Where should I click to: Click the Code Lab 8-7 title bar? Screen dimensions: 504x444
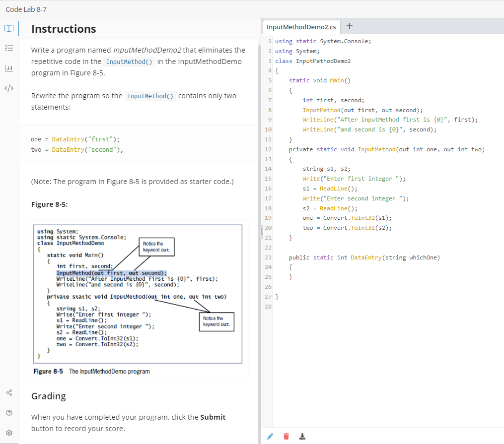coord(26,9)
